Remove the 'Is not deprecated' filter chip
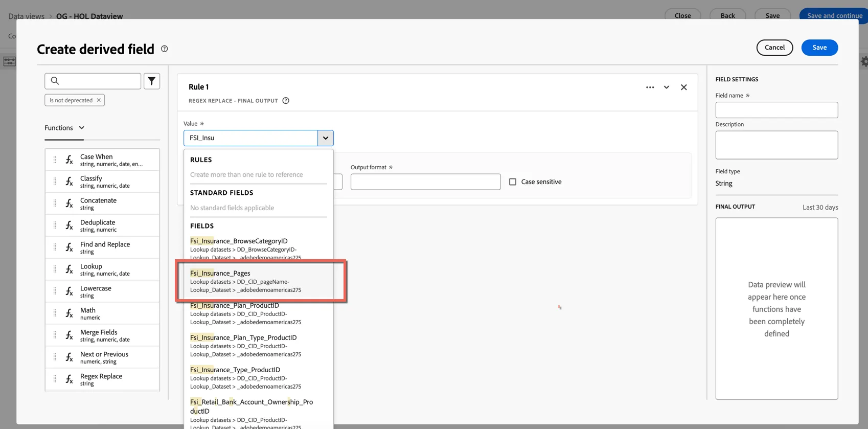The width and height of the screenshot is (868, 429). pyautogui.click(x=99, y=100)
